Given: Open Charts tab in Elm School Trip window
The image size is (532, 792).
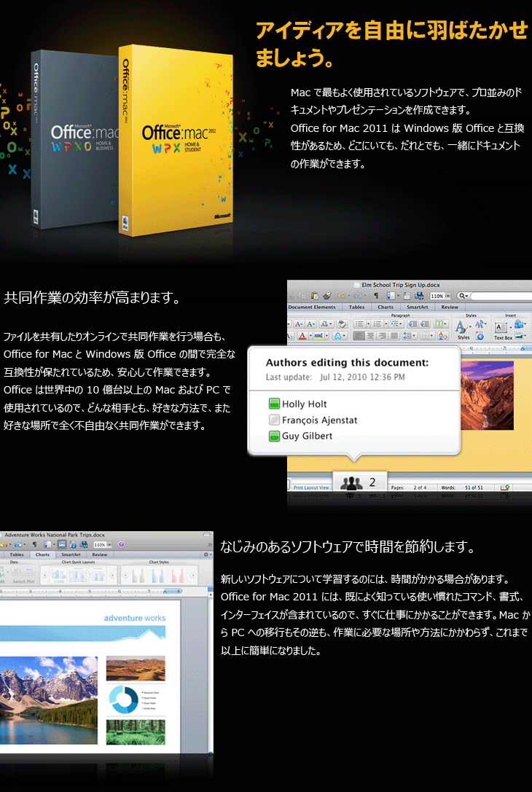Looking at the screenshot, I should [x=386, y=307].
